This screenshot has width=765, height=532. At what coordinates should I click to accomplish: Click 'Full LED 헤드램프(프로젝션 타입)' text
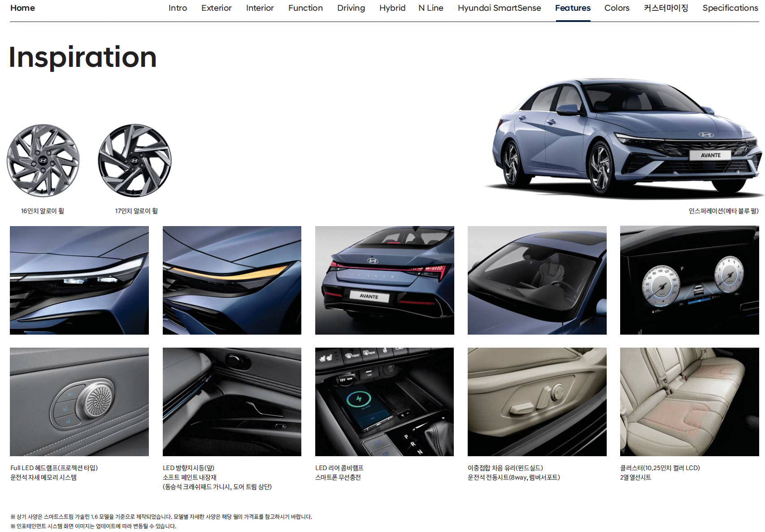click(54, 468)
